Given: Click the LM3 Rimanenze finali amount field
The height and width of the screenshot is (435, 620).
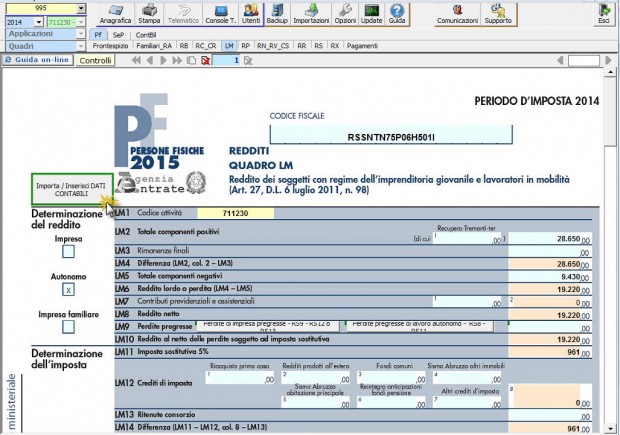Looking at the screenshot, I should tap(550, 251).
